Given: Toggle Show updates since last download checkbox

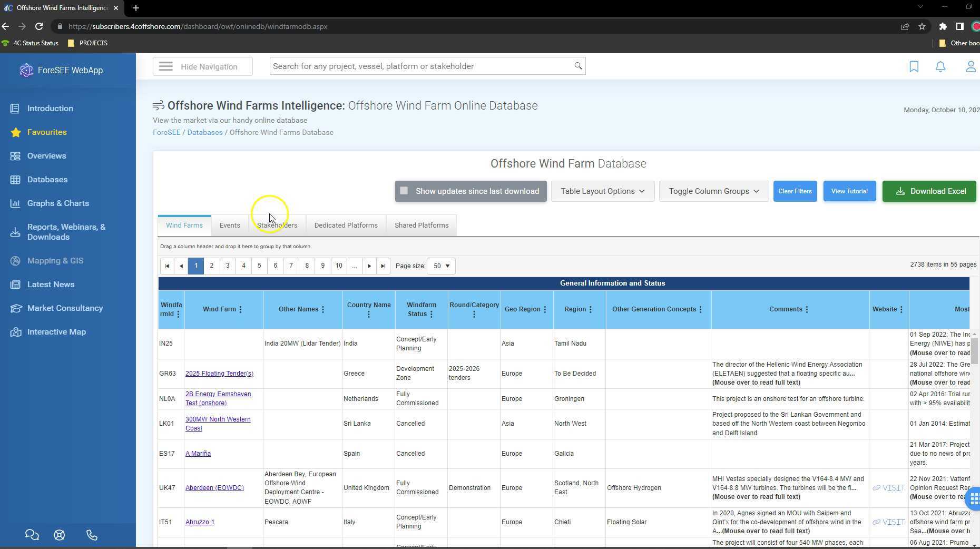Looking at the screenshot, I should click(x=404, y=191).
